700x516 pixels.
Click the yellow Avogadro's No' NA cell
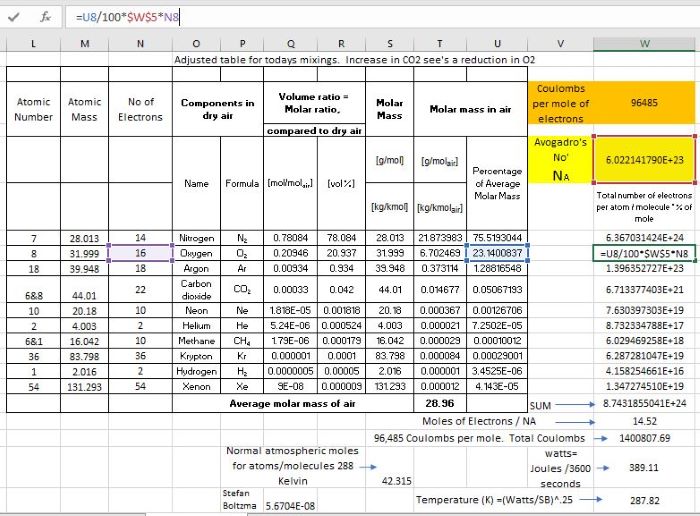point(561,160)
